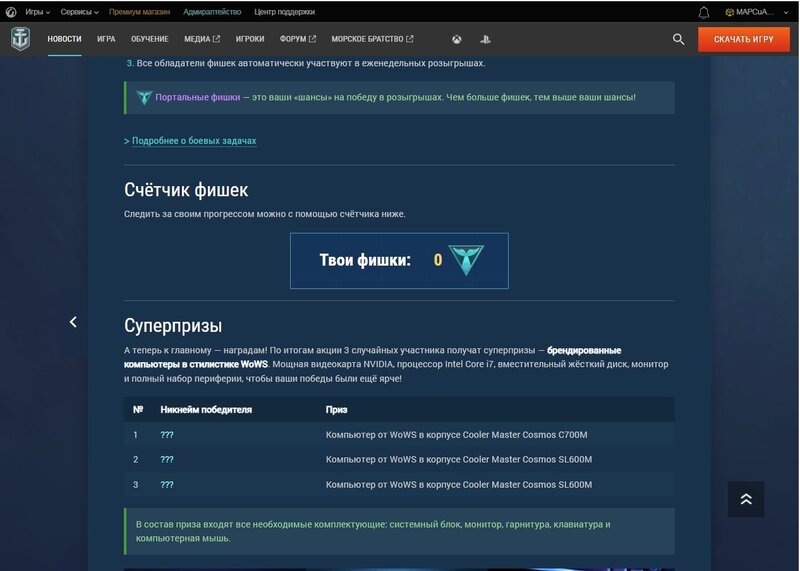Click the Wargaming logo icon

click(x=11, y=12)
